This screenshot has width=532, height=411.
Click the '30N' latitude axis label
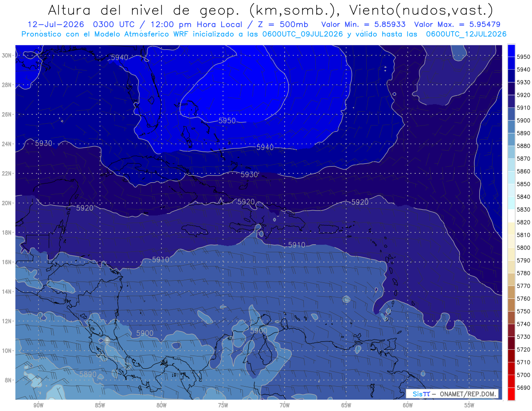click(x=7, y=55)
